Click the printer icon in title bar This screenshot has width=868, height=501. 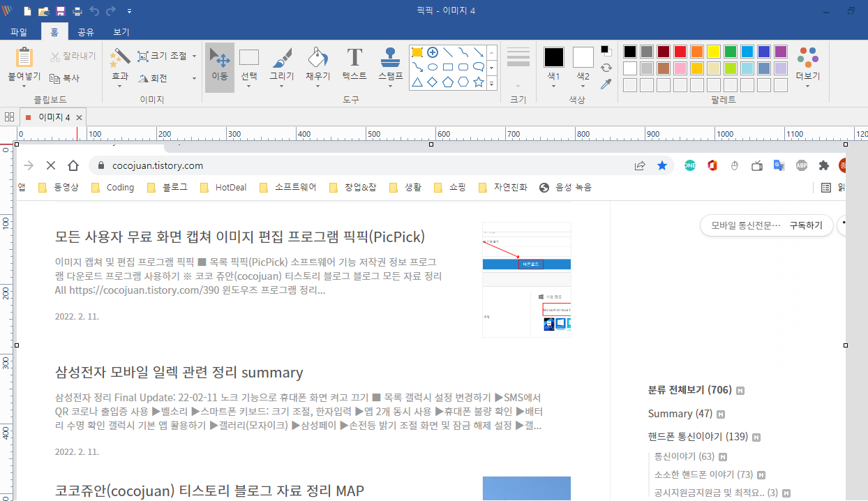[77, 11]
